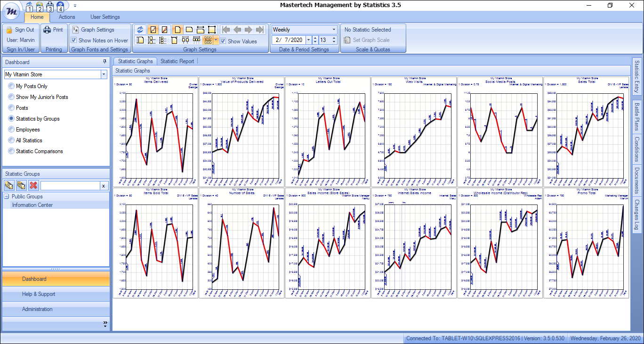Screen dimensions: 644x344
Task: Uncheck Show Notes on Hover
Action: [x=74, y=41]
